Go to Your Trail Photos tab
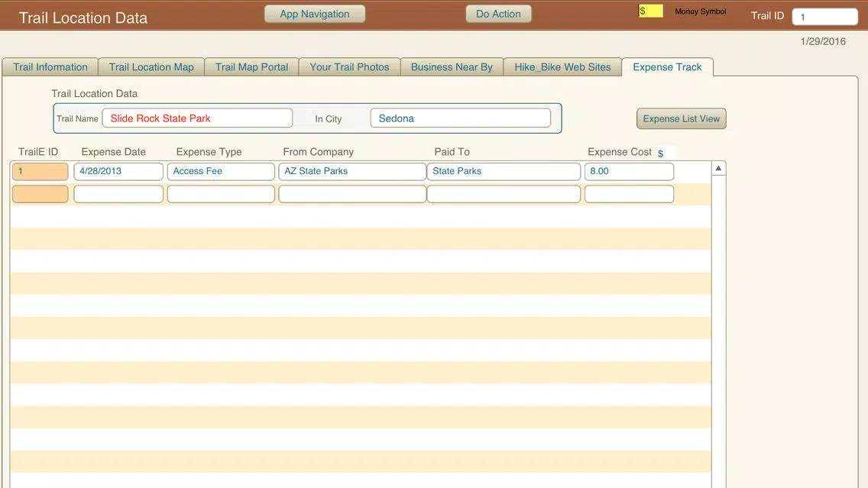 [349, 67]
